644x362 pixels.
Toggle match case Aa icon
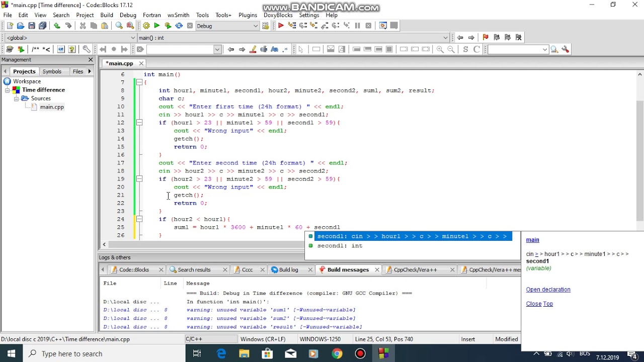coord(275,49)
